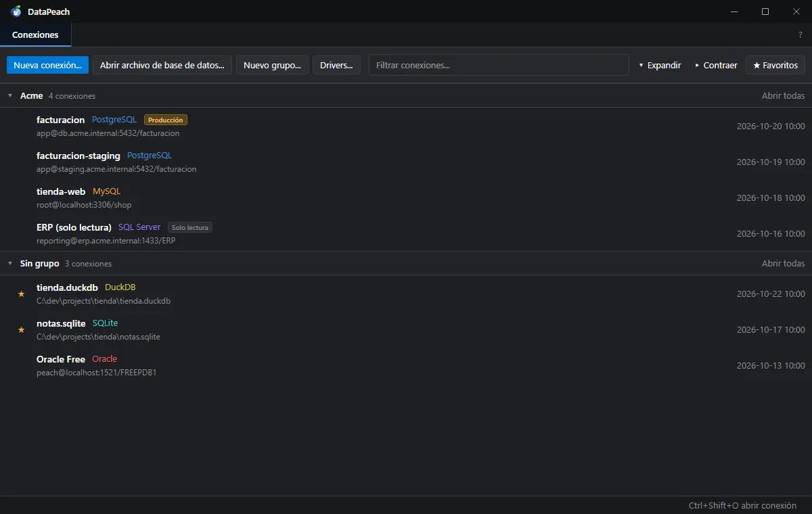
Task: Click the MySQL label on tienda-web
Action: pos(106,191)
